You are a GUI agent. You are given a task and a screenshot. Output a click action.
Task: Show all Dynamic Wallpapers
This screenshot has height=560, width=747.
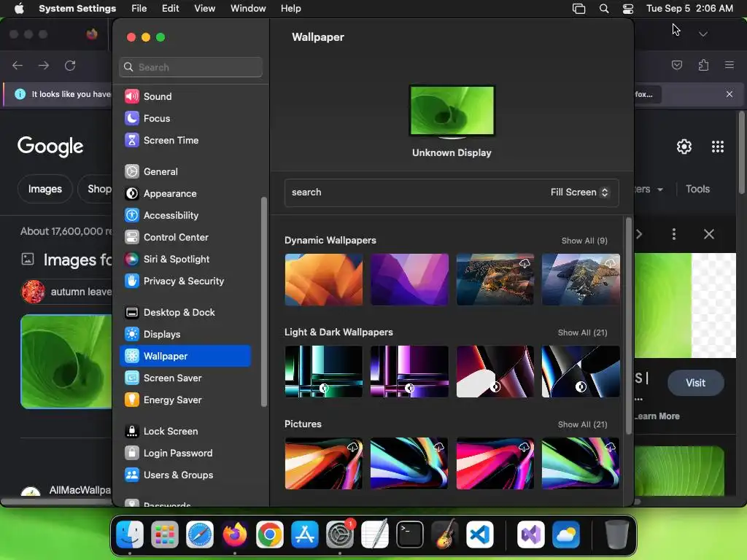pyautogui.click(x=584, y=241)
